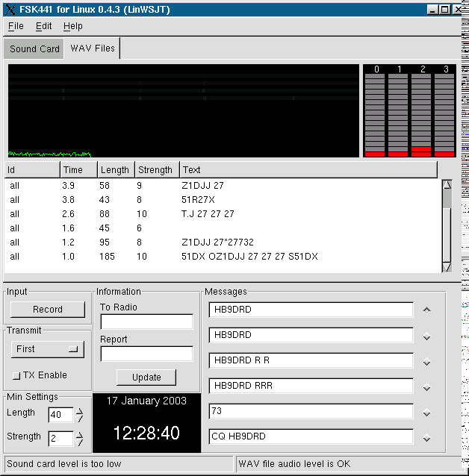Click the 12:28:40 clock display
Image resolution: width=469 pixels, height=476 pixels.
tap(146, 433)
